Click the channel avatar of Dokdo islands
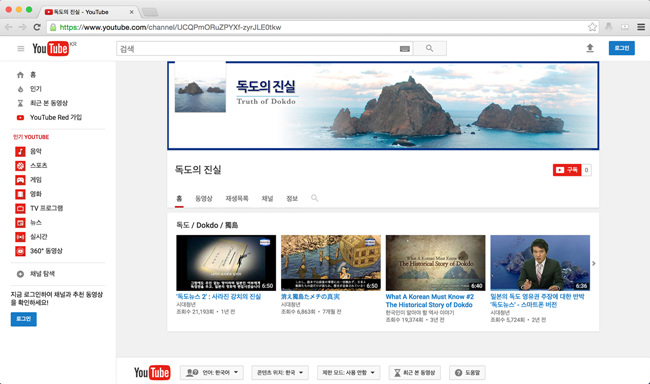 click(200, 87)
